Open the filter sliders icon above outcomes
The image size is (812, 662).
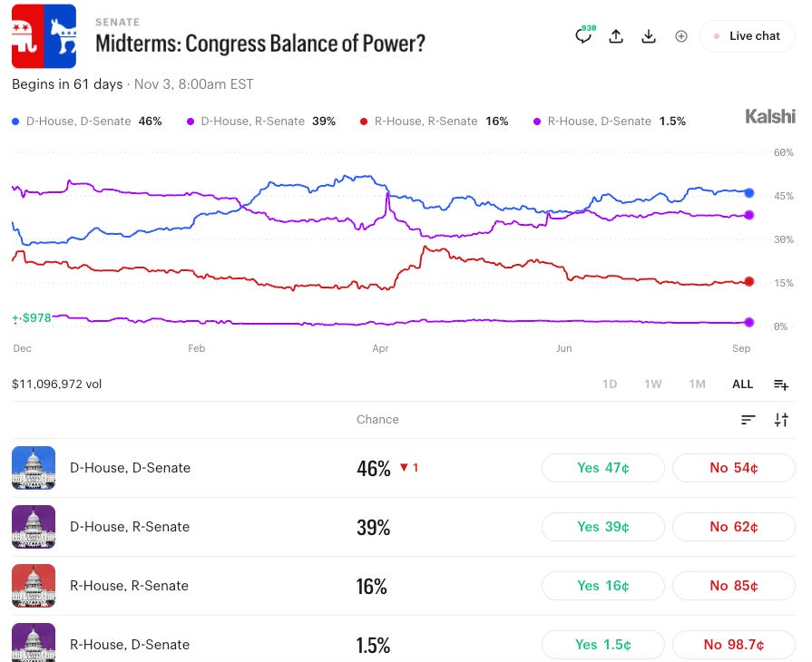[781, 420]
